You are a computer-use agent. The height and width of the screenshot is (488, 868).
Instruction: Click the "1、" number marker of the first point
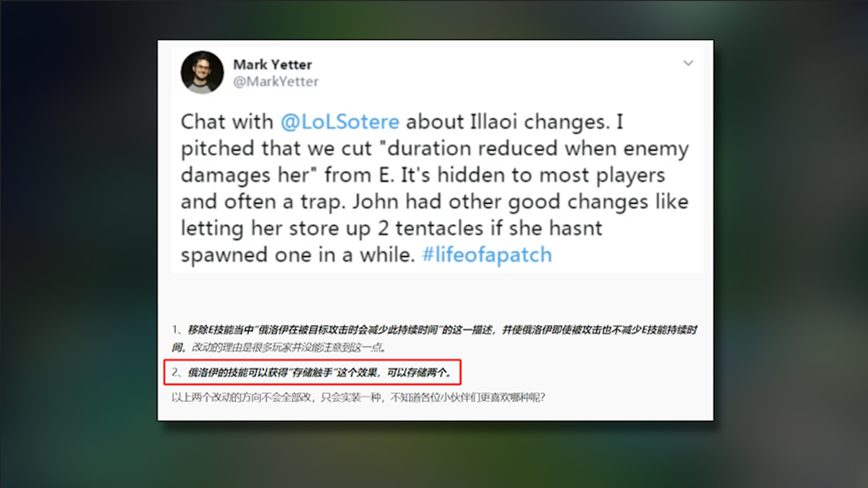point(178,330)
